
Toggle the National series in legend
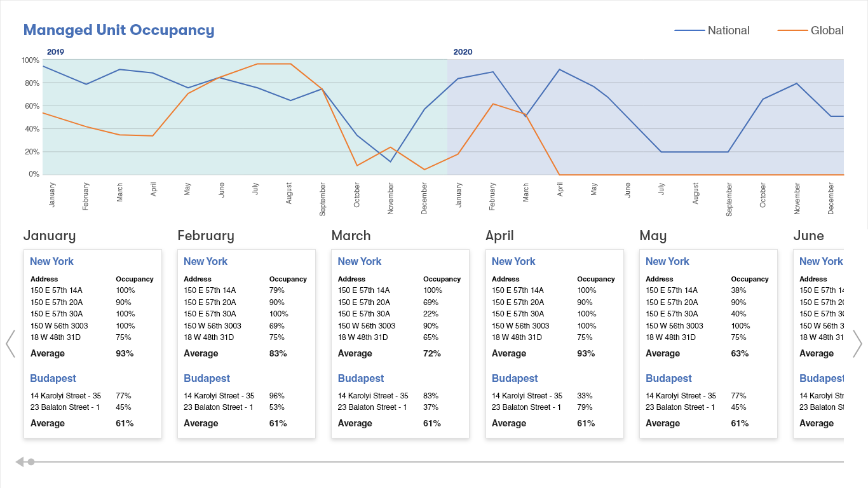click(x=712, y=30)
